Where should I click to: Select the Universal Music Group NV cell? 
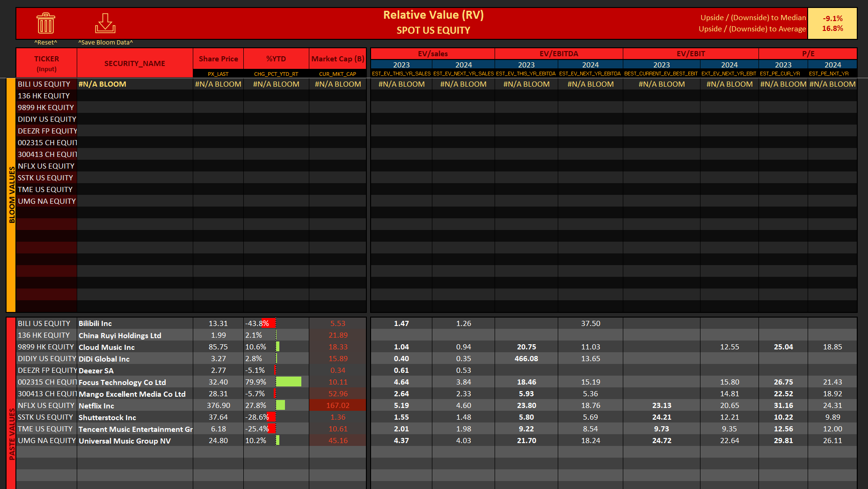(x=135, y=441)
